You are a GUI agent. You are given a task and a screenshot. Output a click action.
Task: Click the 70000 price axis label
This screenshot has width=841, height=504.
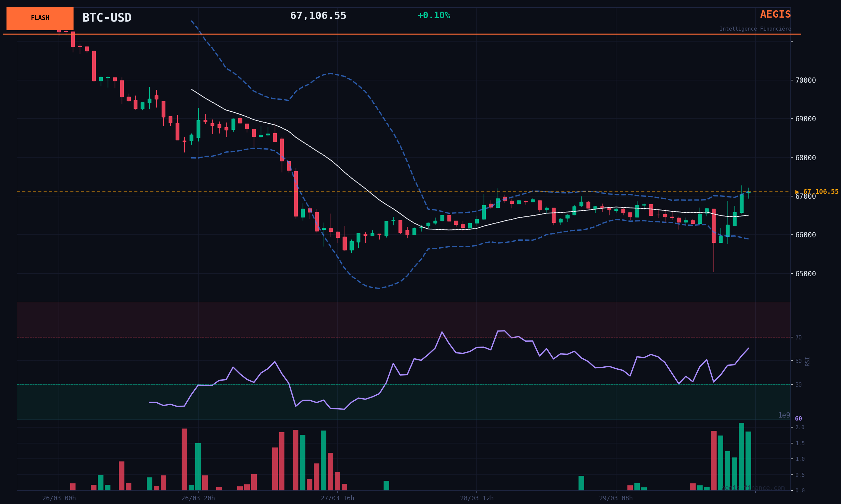pyautogui.click(x=805, y=80)
